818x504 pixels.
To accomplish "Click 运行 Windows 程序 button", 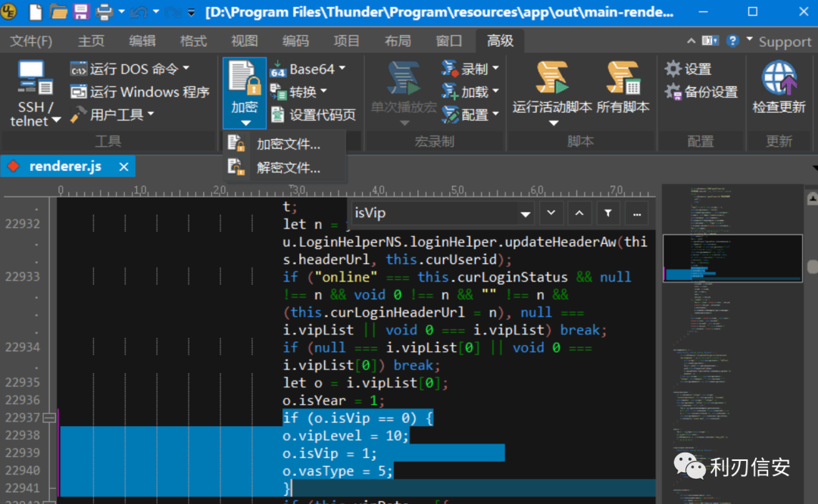I will pyautogui.click(x=140, y=92).
